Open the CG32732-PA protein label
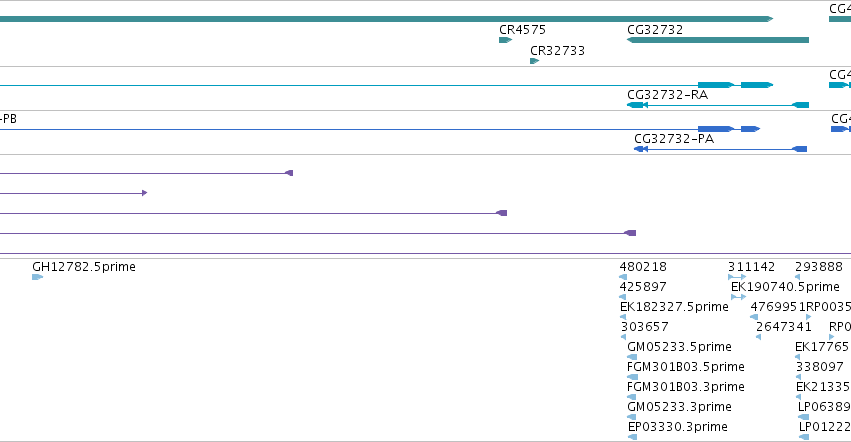 (674, 138)
